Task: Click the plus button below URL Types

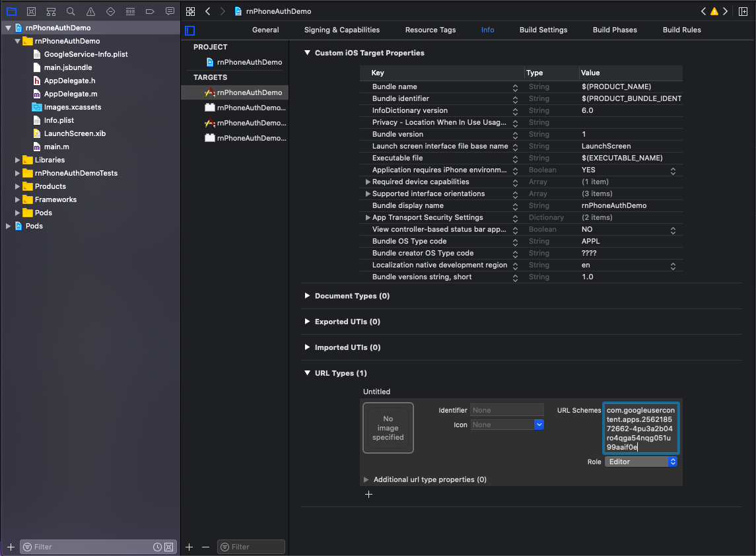Action: pos(368,494)
